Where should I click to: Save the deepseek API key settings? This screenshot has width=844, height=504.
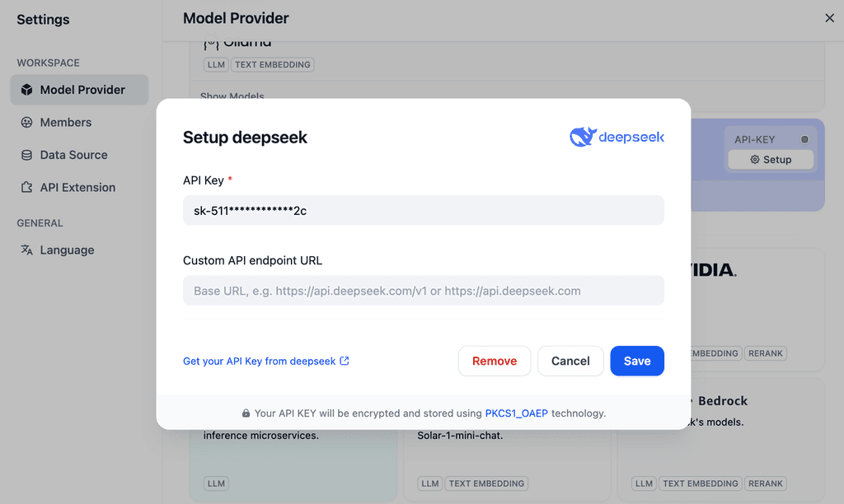pos(637,361)
